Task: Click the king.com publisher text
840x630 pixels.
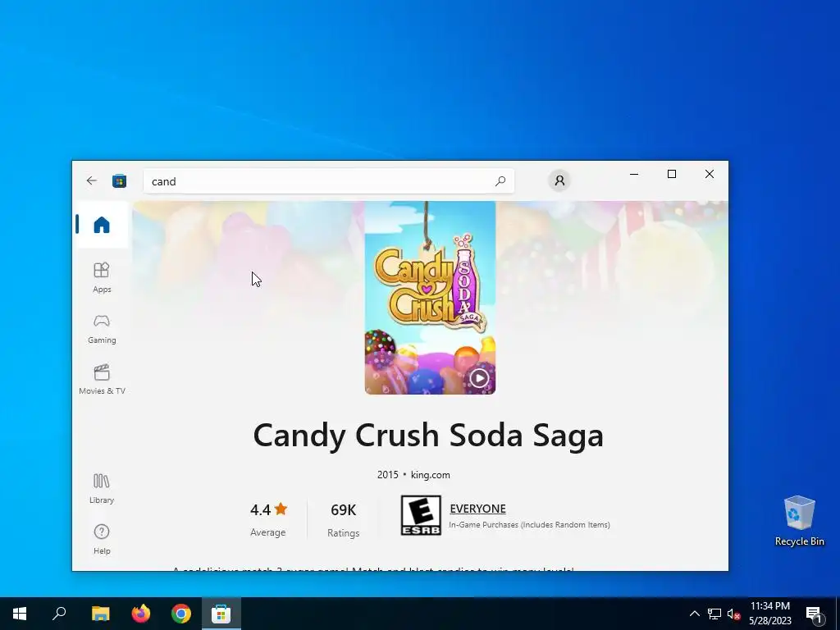Action: tap(430, 475)
